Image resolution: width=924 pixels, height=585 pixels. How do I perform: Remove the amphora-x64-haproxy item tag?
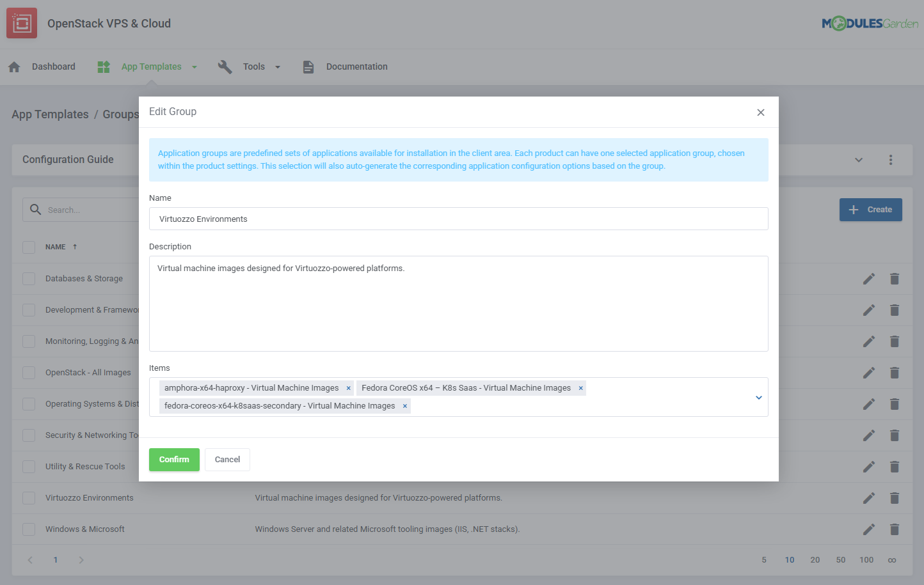(348, 387)
